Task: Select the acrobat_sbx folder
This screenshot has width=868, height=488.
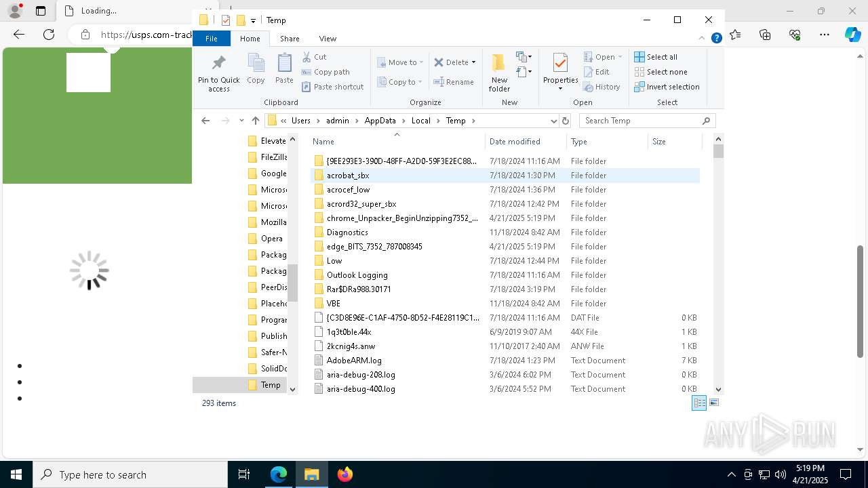Action: [x=505, y=176]
